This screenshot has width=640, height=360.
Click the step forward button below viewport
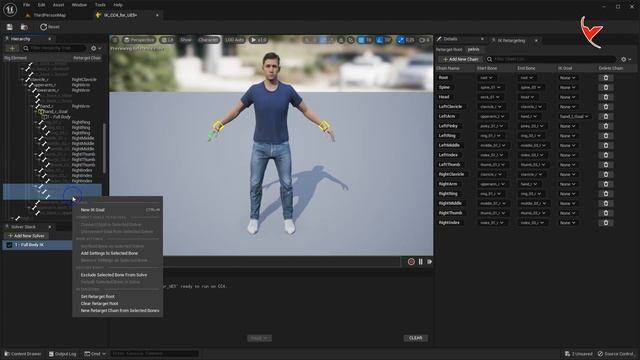[x=429, y=262]
